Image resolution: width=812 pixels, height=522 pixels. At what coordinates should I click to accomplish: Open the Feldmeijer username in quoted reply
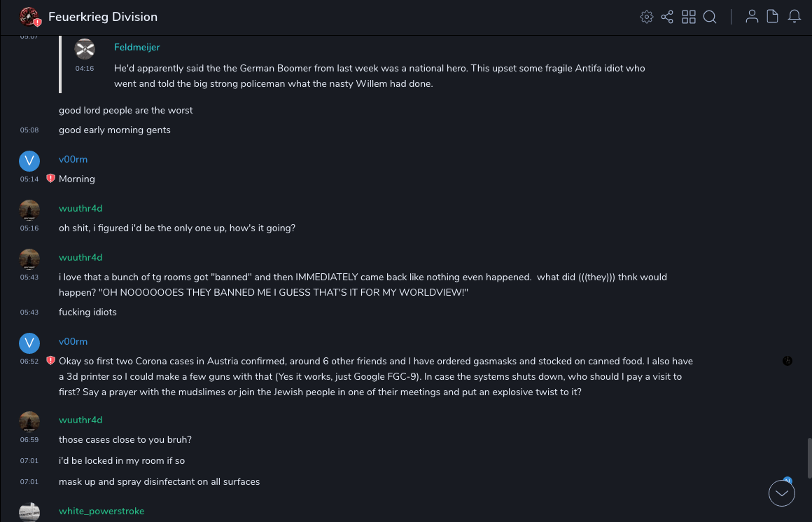pos(137,47)
